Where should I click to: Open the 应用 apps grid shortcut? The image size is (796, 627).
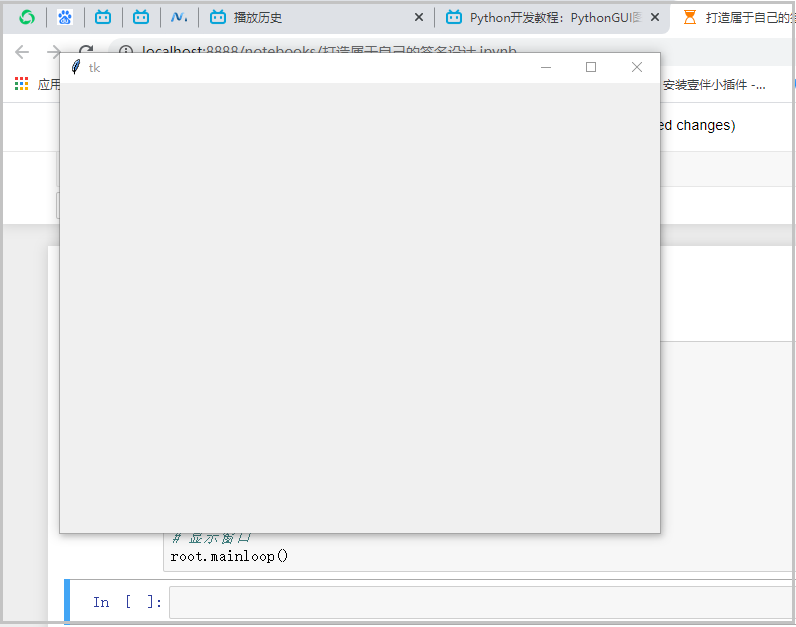coord(21,84)
